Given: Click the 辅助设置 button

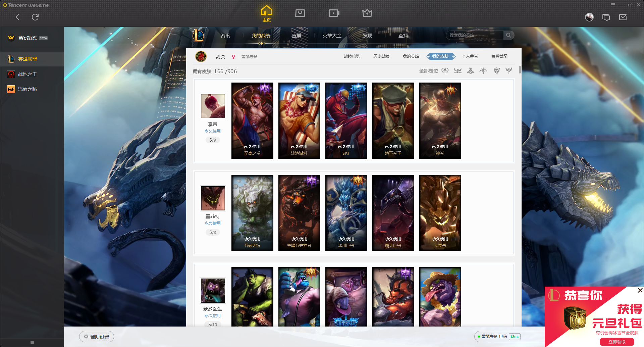Looking at the screenshot, I should pos(97,337).
